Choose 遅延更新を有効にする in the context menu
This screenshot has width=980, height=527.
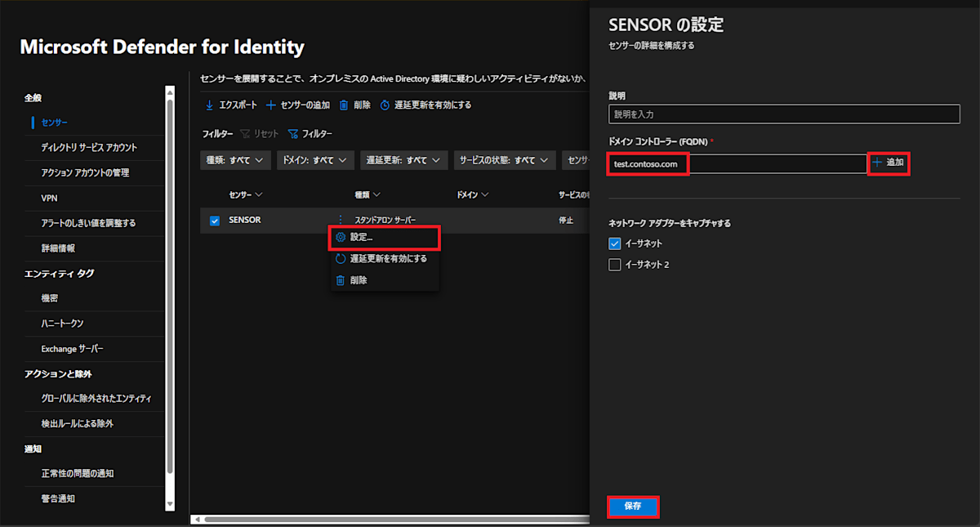[385, 258]
